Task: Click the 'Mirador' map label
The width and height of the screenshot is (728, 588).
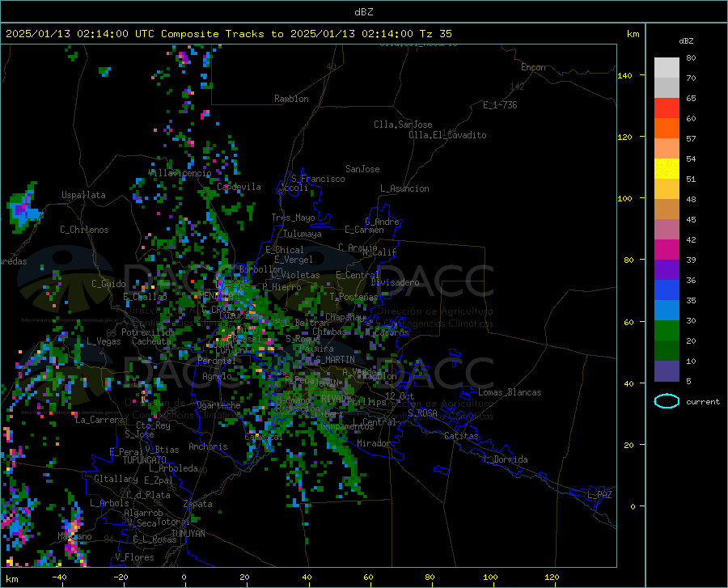Action: point(373,443)
